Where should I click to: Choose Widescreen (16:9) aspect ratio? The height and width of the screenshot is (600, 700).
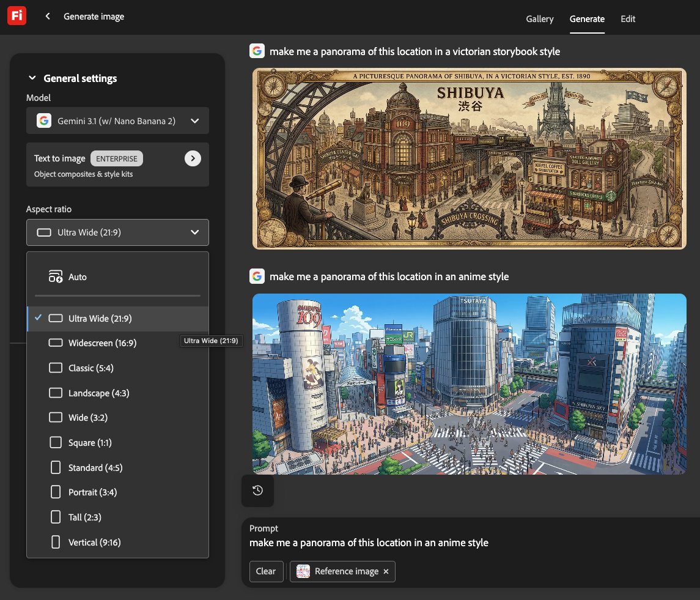(x=117, y=343)
